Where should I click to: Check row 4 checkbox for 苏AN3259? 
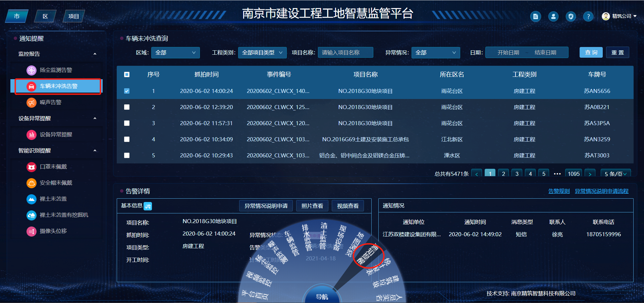pyautogui.click(x=127, y=139)
